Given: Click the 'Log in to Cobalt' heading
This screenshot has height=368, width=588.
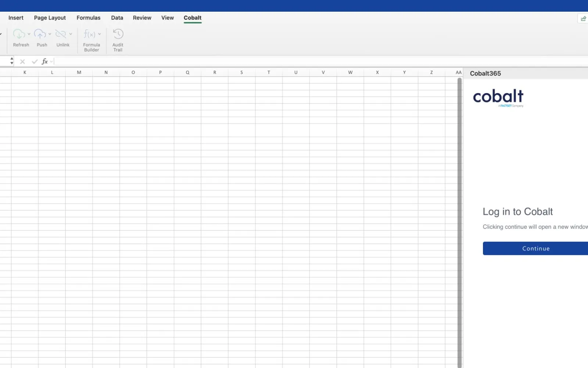Looking at the screenshot, I should click(517, 212).
